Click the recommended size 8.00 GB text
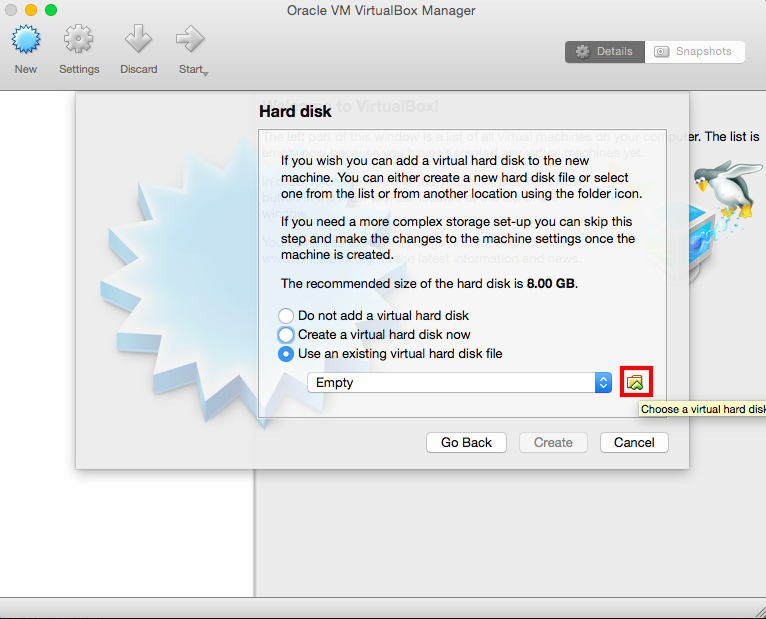The width and height of the screenshot is (766, 619). pyautogui.click(x=551, y=283)
